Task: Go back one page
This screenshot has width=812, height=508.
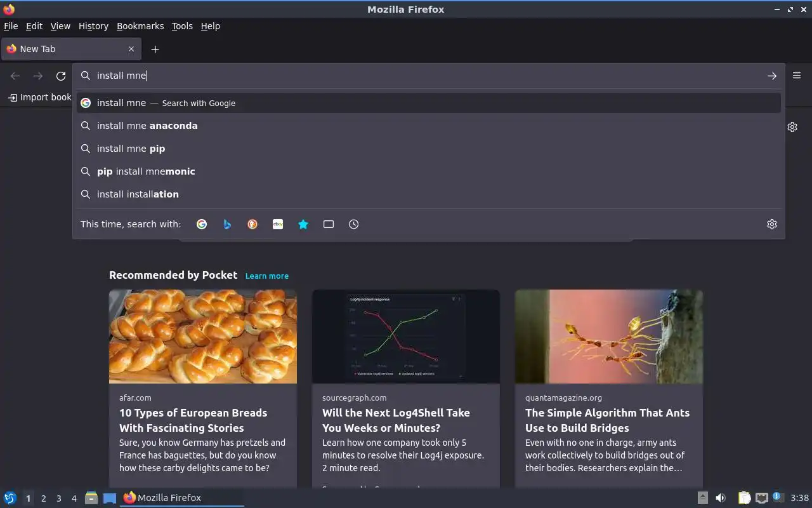Action: 15,76
